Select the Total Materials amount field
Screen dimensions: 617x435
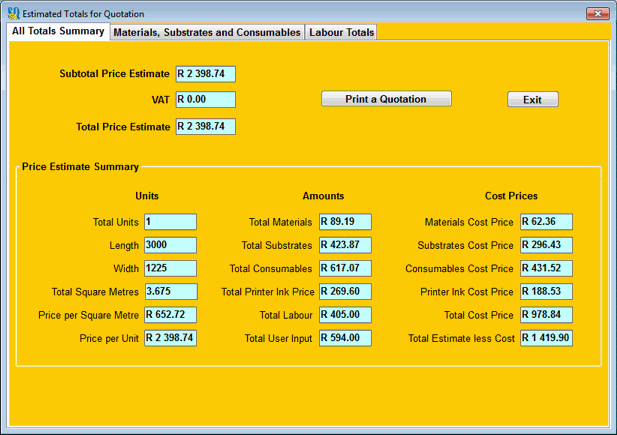[x=345, y=222]
